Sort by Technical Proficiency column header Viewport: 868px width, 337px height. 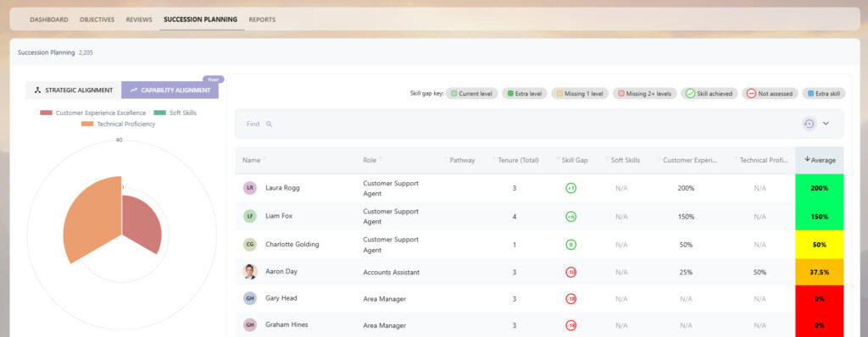pos(764,161)
